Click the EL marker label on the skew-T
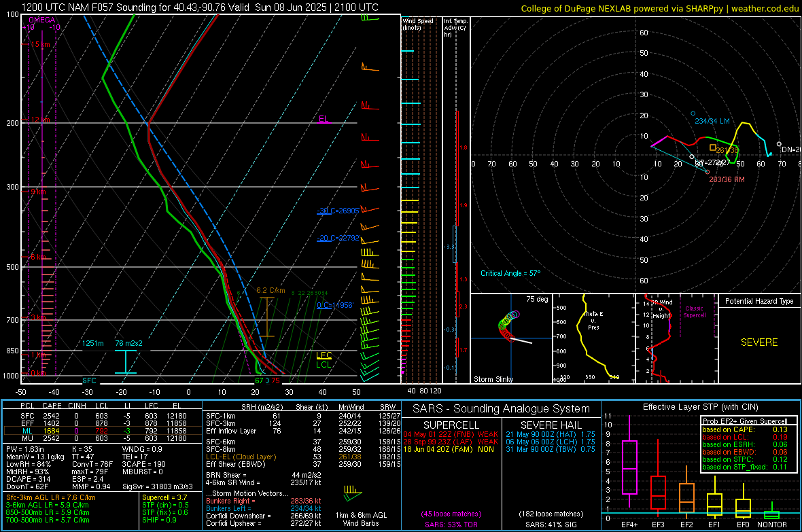The width and height of the screenshot is (802, 532). point(324,119)
